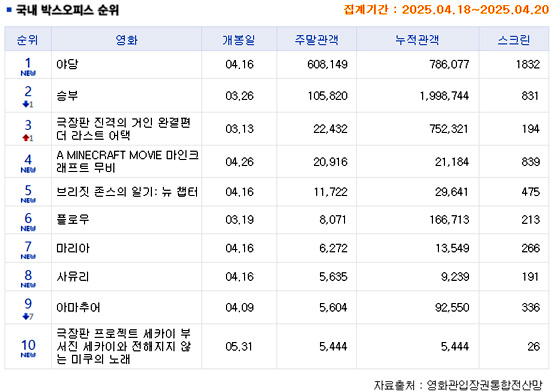Screen dimensions: 550x391
Task: Click cumulative audience 166,713
Action: [449, 220]
